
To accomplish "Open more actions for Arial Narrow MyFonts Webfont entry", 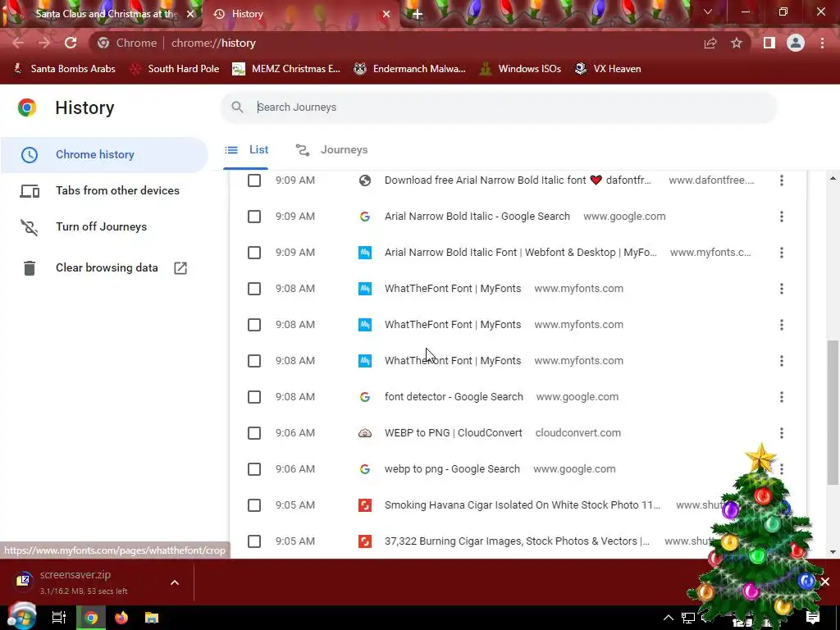I will (782, 253).
